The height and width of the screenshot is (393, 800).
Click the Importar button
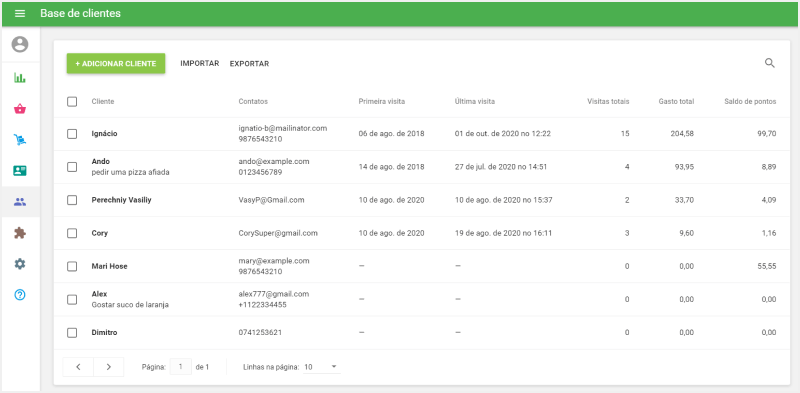coord(199,64)
